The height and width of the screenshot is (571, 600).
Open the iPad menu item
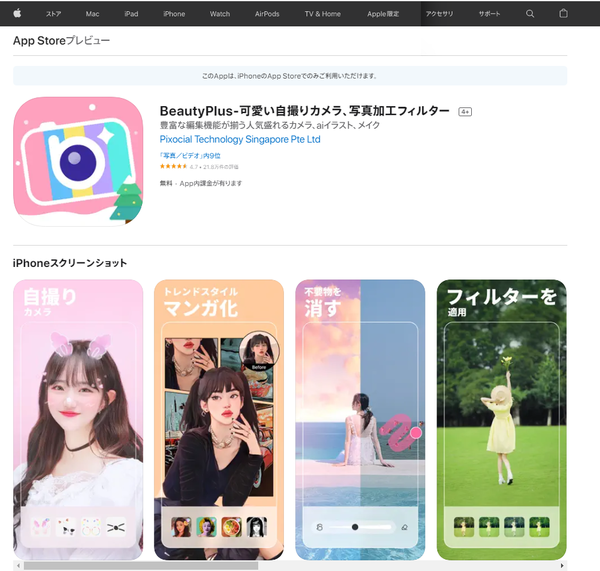[x=131, y=14]
